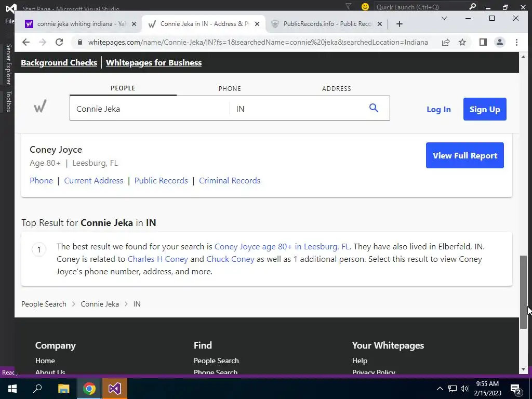View site info via the padlock icon
The image size is (532, 399).
tap(80, 42)
